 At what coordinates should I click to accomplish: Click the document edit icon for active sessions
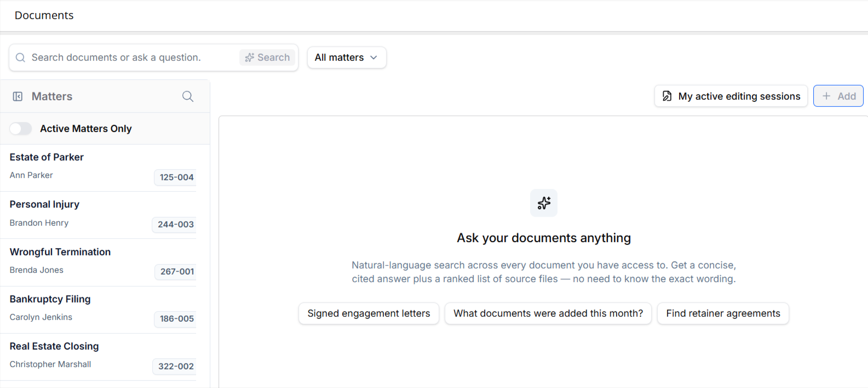[x=667, y=96]
